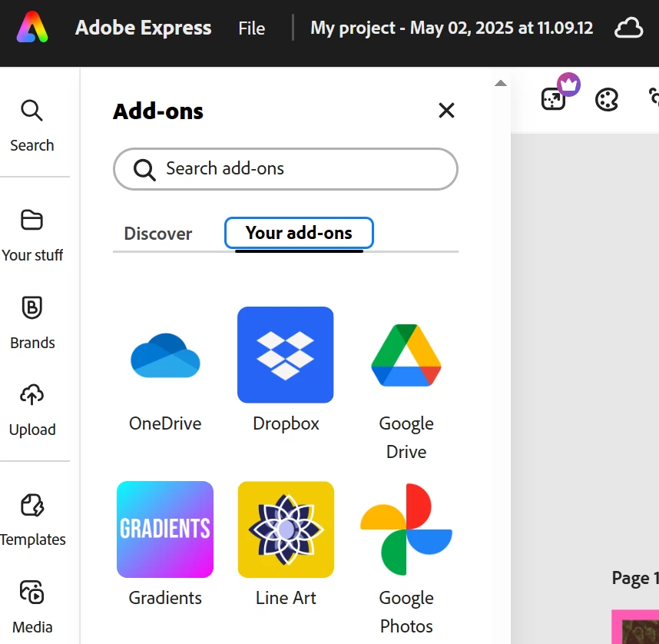Open the Brands panel
The image size is (659, 644).
pyautogui.click(x=32, y=323)
